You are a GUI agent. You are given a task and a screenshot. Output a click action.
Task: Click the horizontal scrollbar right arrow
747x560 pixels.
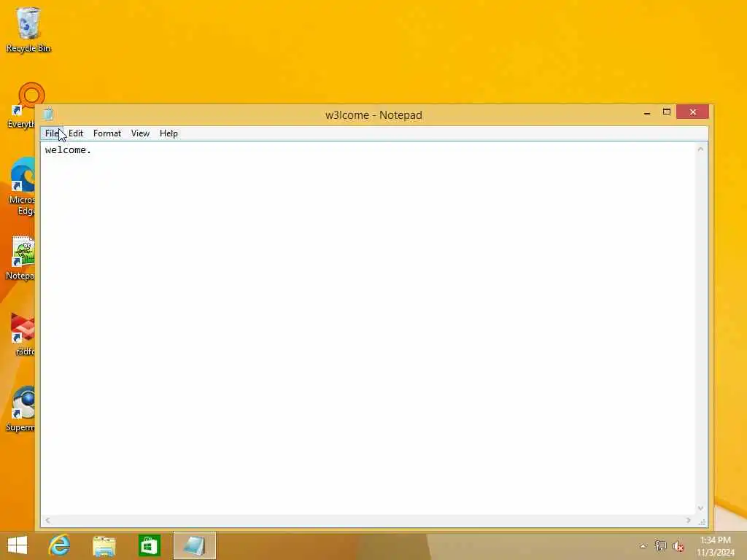(x=689, y=521)
